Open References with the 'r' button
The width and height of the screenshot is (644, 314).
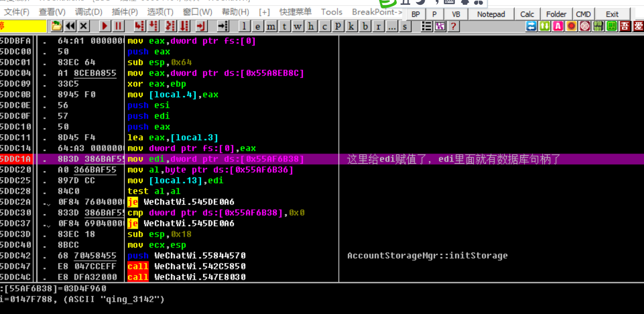[379, 26]
